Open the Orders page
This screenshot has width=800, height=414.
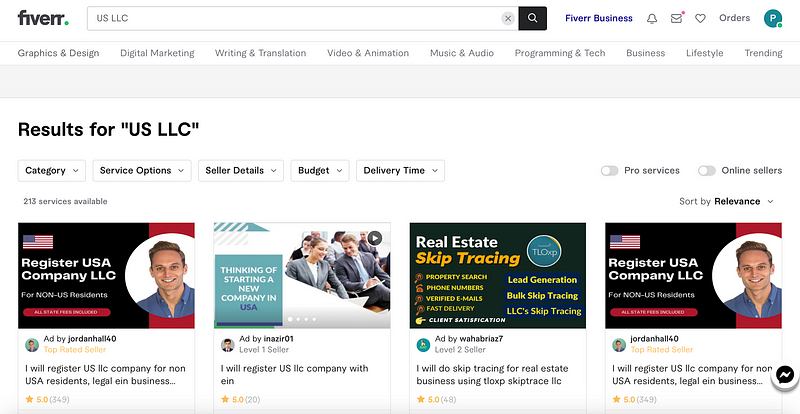coord(734,18)
